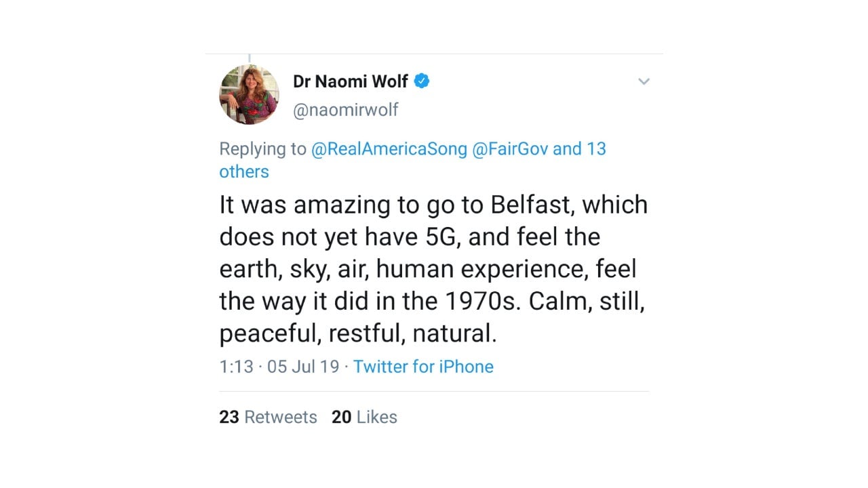868x488 pixels.
Task: Click the 1:13 tweet time
Action: [x=236, y=367]
